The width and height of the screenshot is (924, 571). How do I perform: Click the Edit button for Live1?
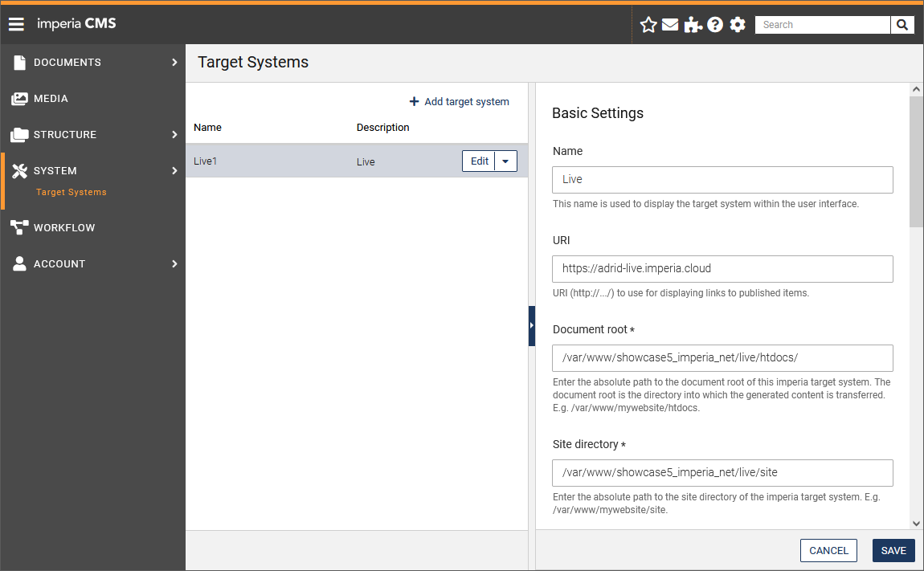point(479,161)
